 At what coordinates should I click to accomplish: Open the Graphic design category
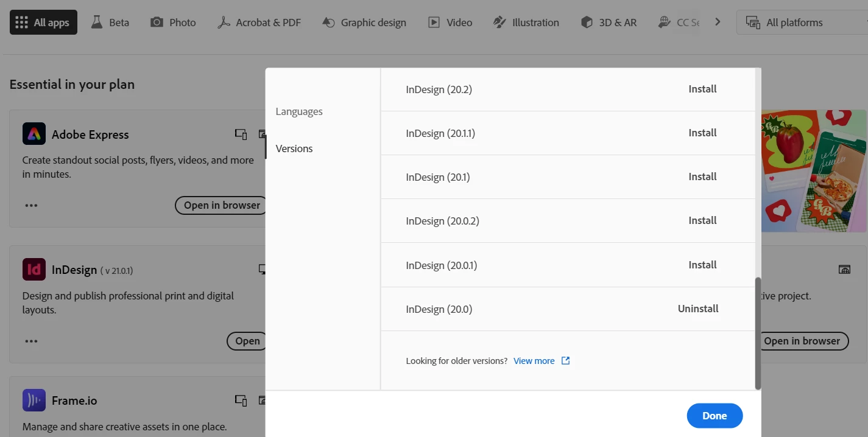coord(364,23)
